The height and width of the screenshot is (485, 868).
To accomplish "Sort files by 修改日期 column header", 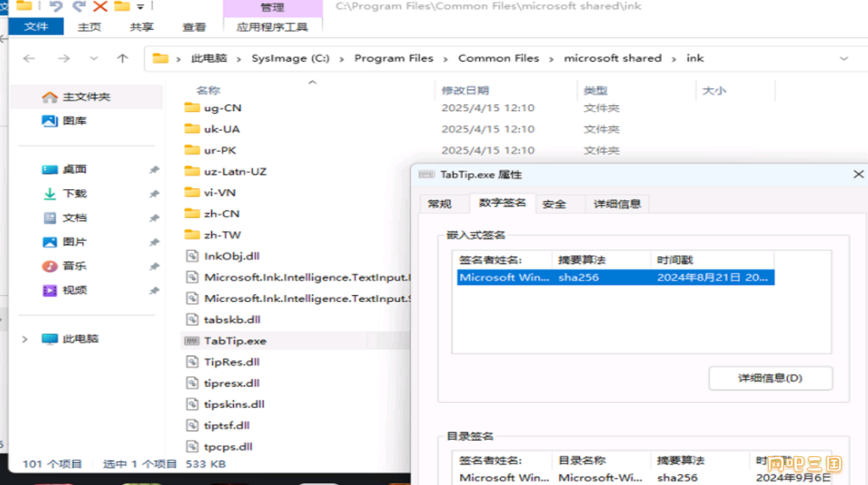I will tap(465, 91).
